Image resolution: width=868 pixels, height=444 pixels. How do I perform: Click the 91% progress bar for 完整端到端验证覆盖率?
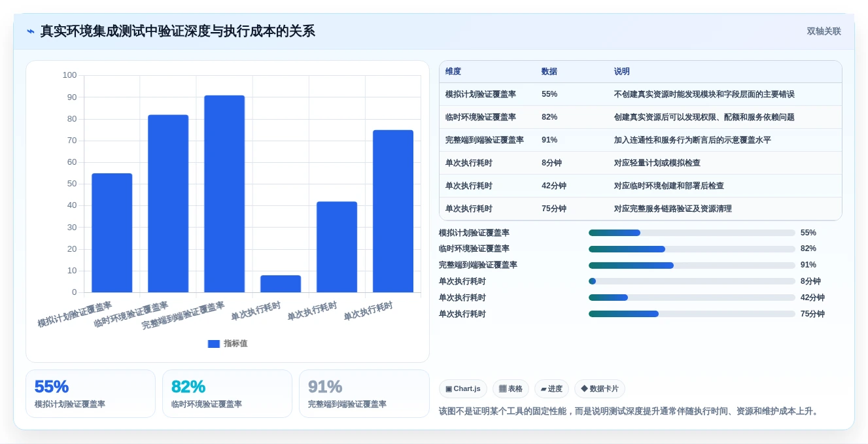click(692, 265)
